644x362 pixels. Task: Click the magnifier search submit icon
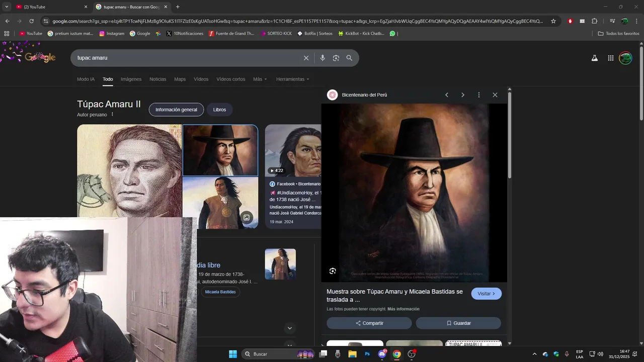[x=349, y=58]
